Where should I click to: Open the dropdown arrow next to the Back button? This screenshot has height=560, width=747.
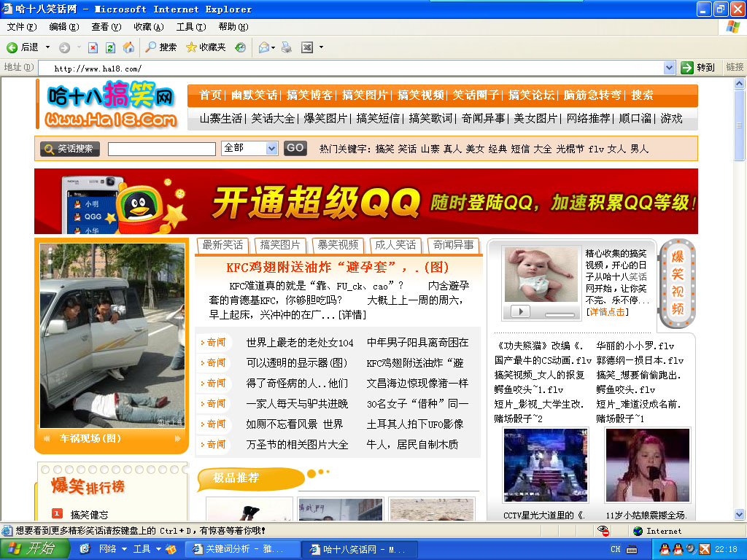pos(47,47)
